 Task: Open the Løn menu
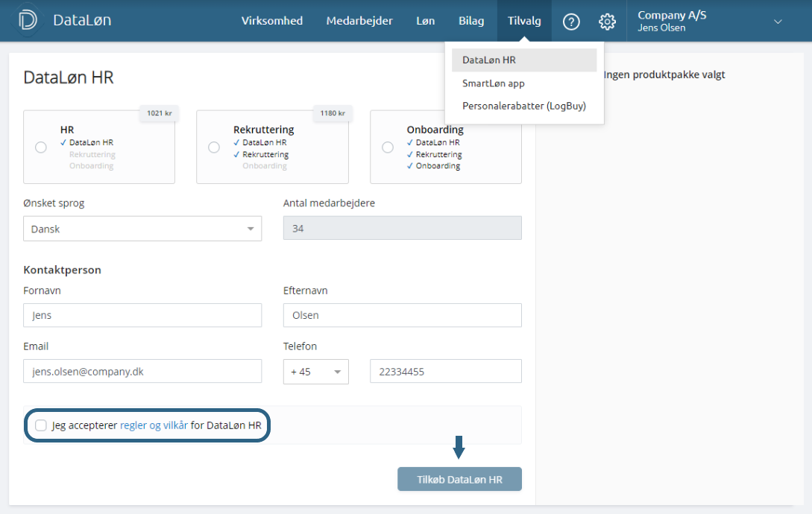pyautogui.click(x=425, y=21)
